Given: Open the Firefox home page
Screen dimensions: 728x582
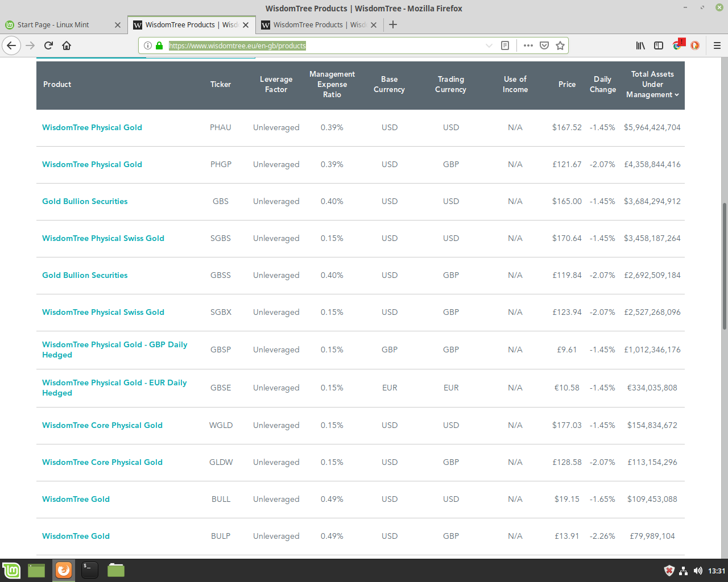Looking at the screenshot, I should click(x=67, y=45).
